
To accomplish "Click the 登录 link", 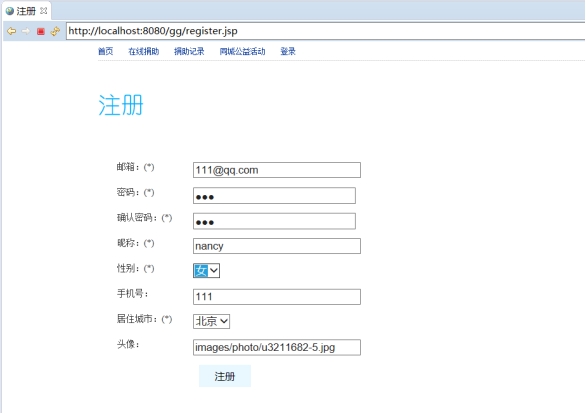I will pos(288,51).
